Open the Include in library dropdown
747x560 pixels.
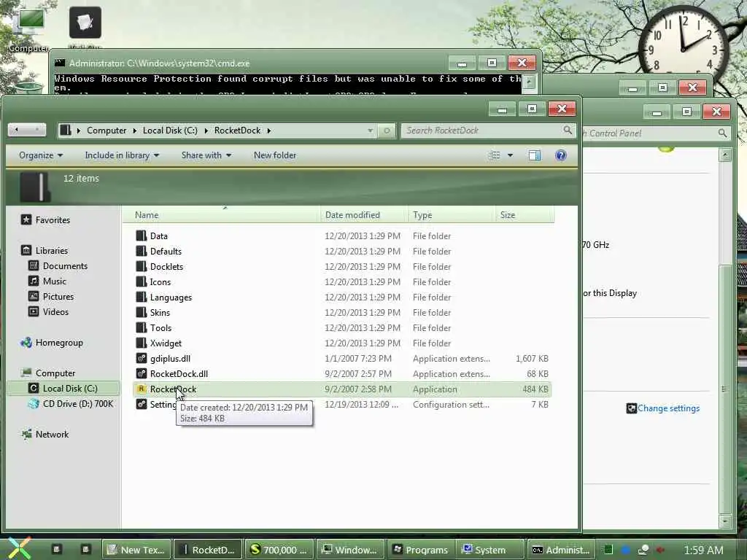122,155
